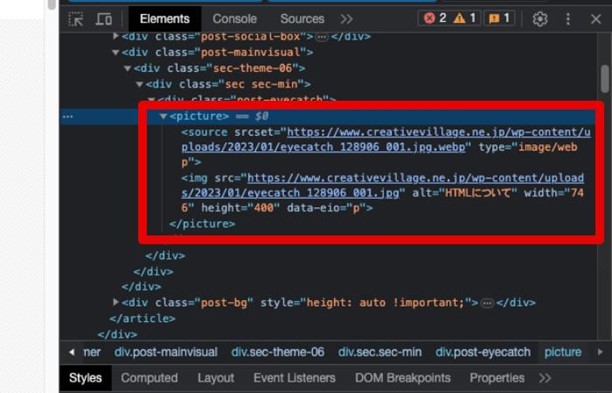This screenshot has width=612, height=393.
Task: Toggle the device toolbar icon
Action: point(103,19)
